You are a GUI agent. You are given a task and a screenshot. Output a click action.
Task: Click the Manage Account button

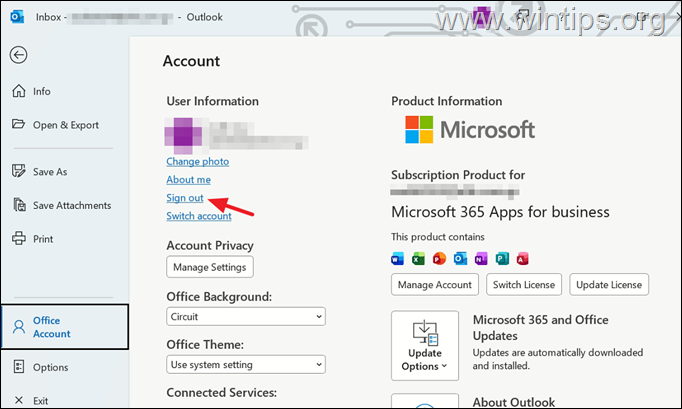(x=435, y=285)
